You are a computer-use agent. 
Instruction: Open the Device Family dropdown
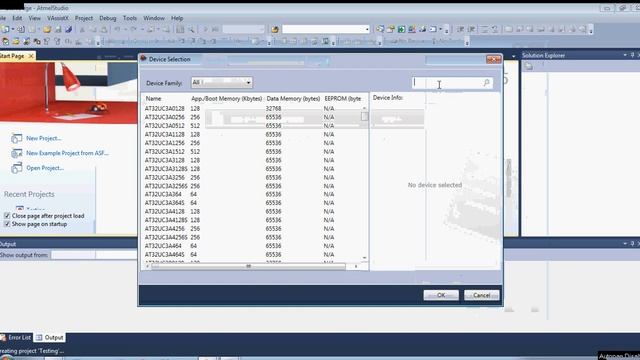[x=222, y=82]
